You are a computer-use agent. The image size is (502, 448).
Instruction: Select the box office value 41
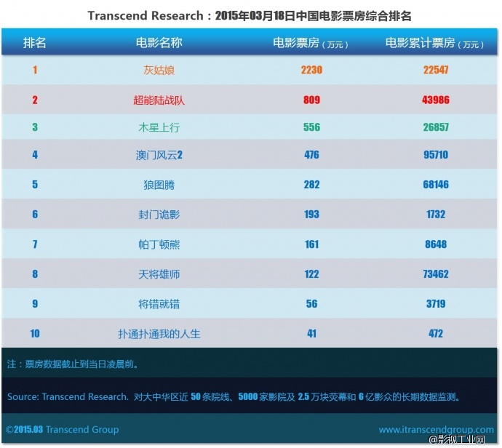click(311, 334)
